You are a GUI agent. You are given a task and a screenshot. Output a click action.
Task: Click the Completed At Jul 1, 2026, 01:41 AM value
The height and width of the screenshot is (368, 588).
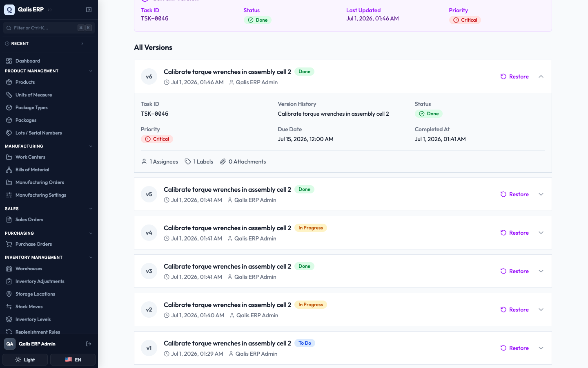[x=440, y=139]
